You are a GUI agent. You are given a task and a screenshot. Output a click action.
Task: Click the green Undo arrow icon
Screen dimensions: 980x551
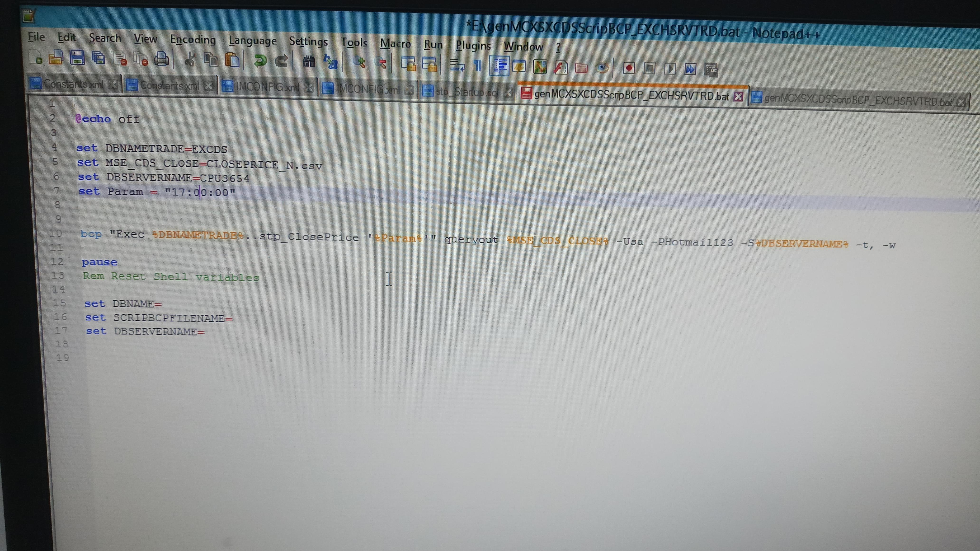260,61
